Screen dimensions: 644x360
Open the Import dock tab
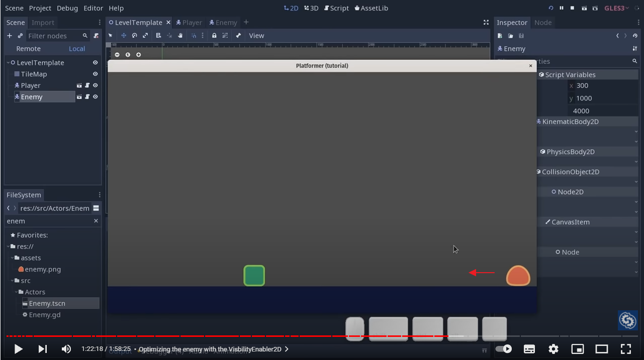[x=43, y=23]
